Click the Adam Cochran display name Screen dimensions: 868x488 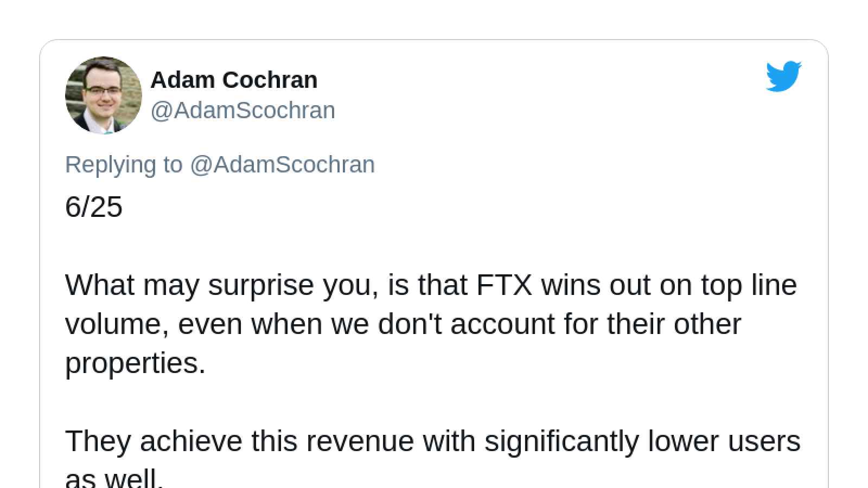point(234,80)
